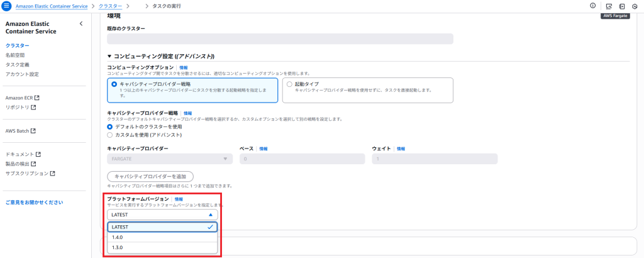
Task: Click the external link icon beside AWS Batch
Action: pyautogui.click(x=33, y=131)
